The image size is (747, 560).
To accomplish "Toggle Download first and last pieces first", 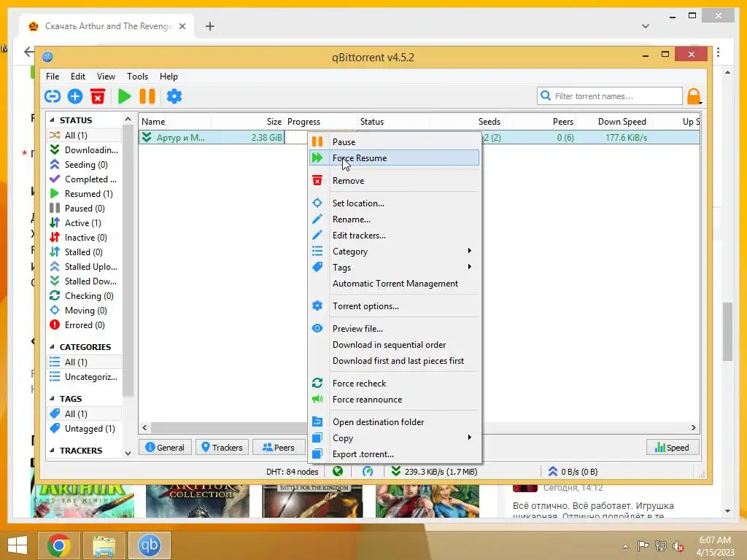I will coord(395,361).
